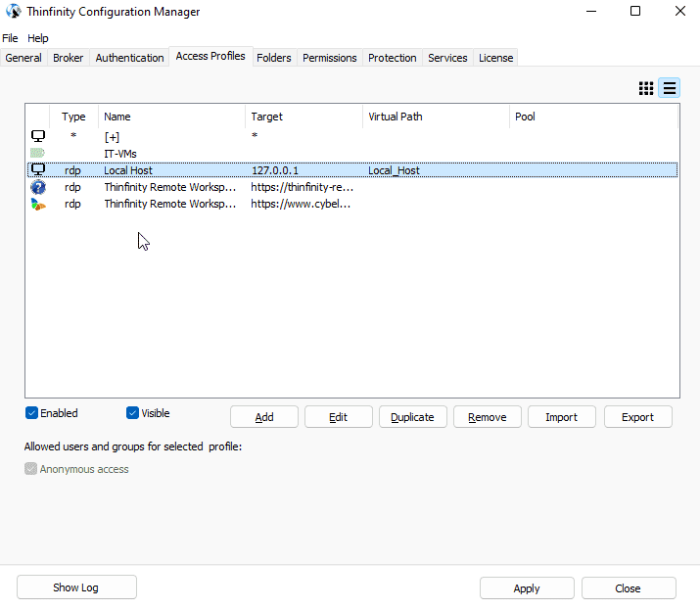Toggle the Enabled checkbox
Viewport: 700px width, 610px height.
coord(31,413)
